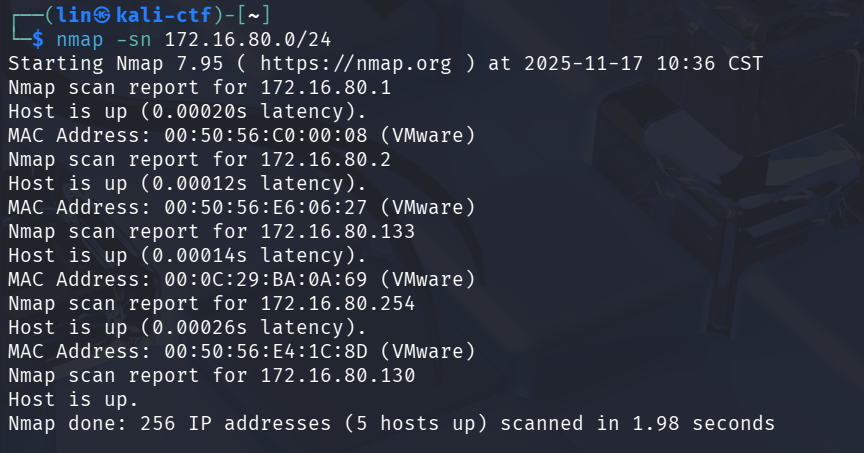Click the Kali logo icon in prompt
The height and width of the screenshot is (453, 864).
click(101, 15)
